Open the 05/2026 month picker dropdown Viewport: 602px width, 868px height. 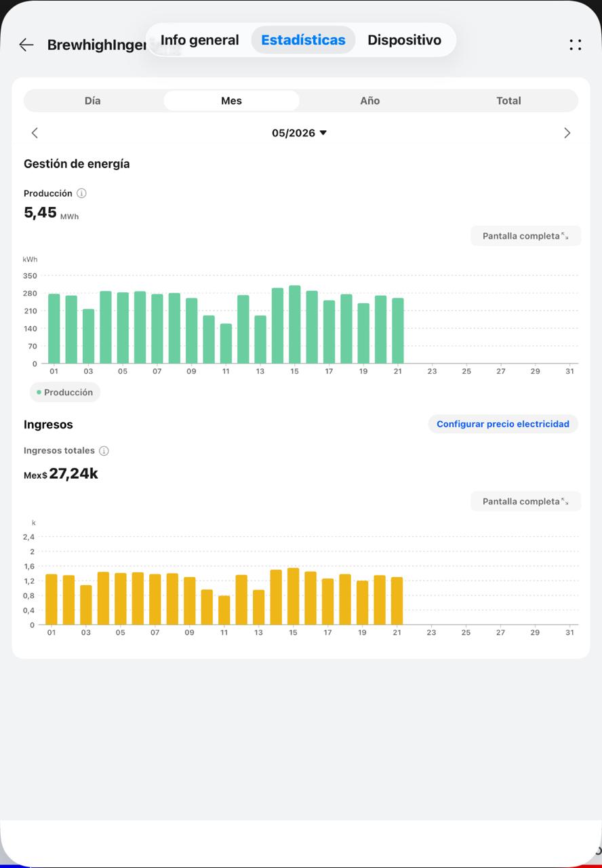(x=299, y=133)
